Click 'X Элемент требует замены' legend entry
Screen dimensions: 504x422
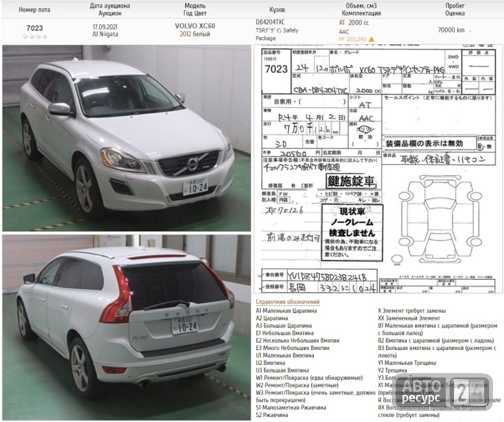coord(412,311)
